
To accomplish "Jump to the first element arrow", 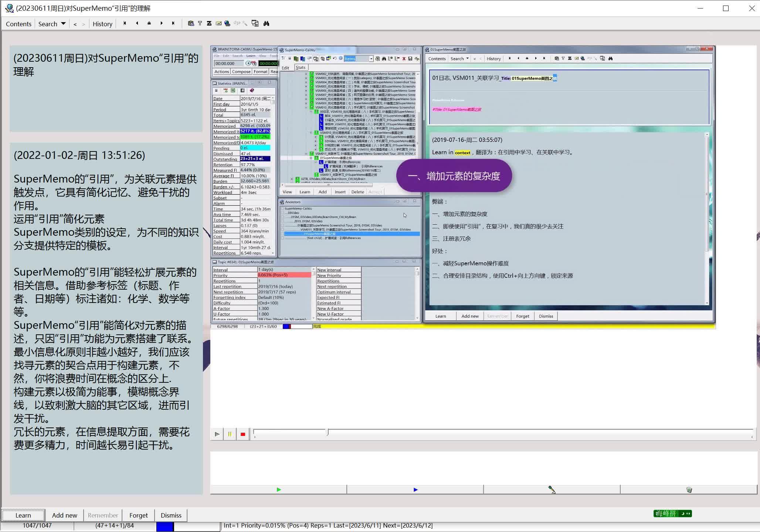I will pos(125,23).
